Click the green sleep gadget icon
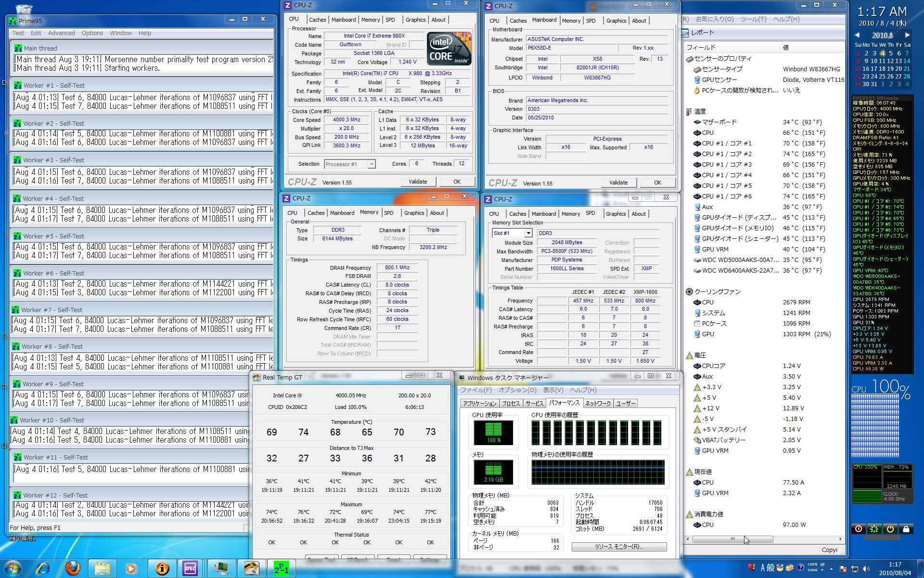 point(874,529)
